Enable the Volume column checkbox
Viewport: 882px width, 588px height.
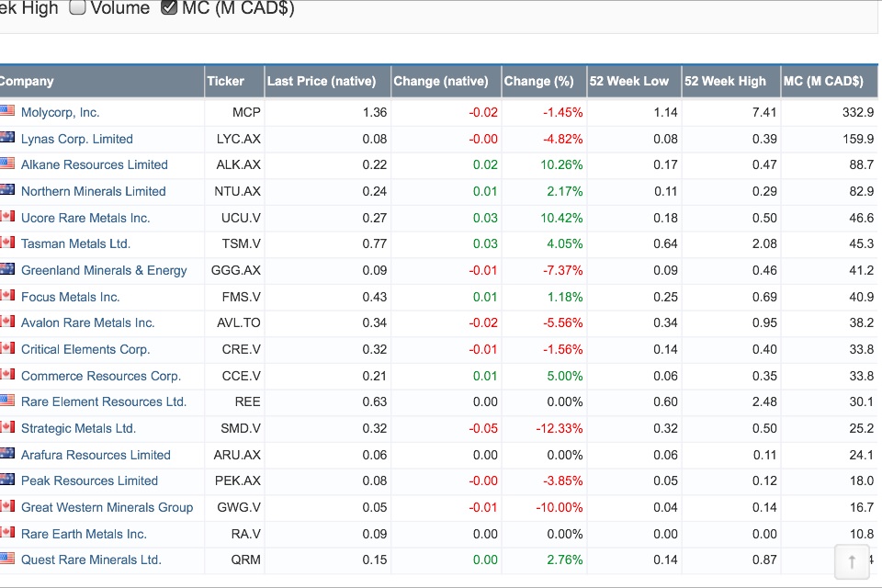pos(78,8)
